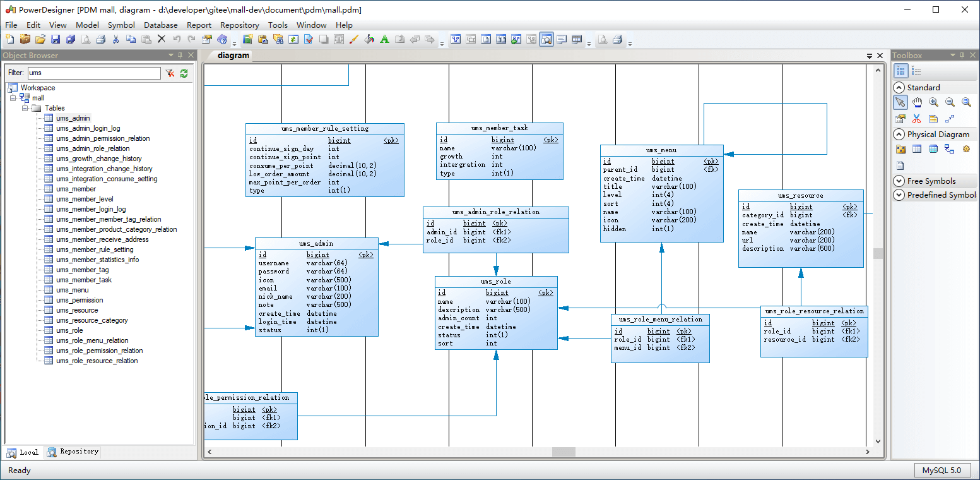980x480 pixels.
Task: Select the Pointer tool in Toolbox
Action: pos(900,102)
